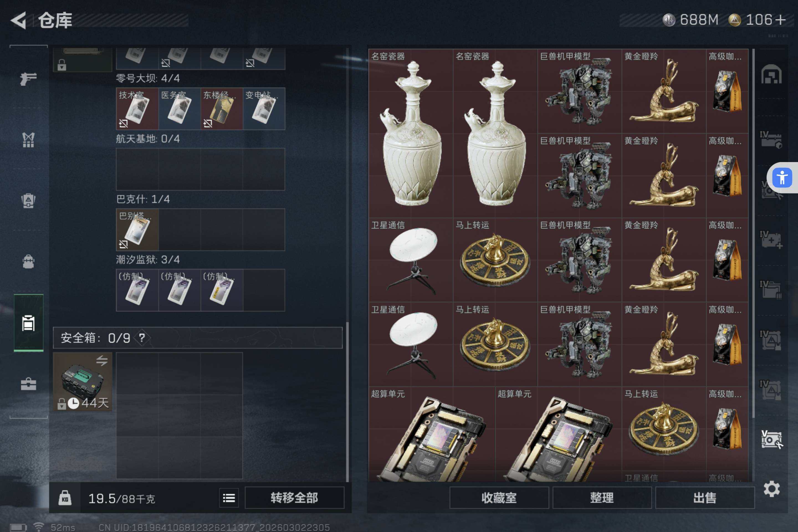Viewport: 798px width, 532px height.
Task: Open the backpack category in the sidebar
Action: [28, 262]
